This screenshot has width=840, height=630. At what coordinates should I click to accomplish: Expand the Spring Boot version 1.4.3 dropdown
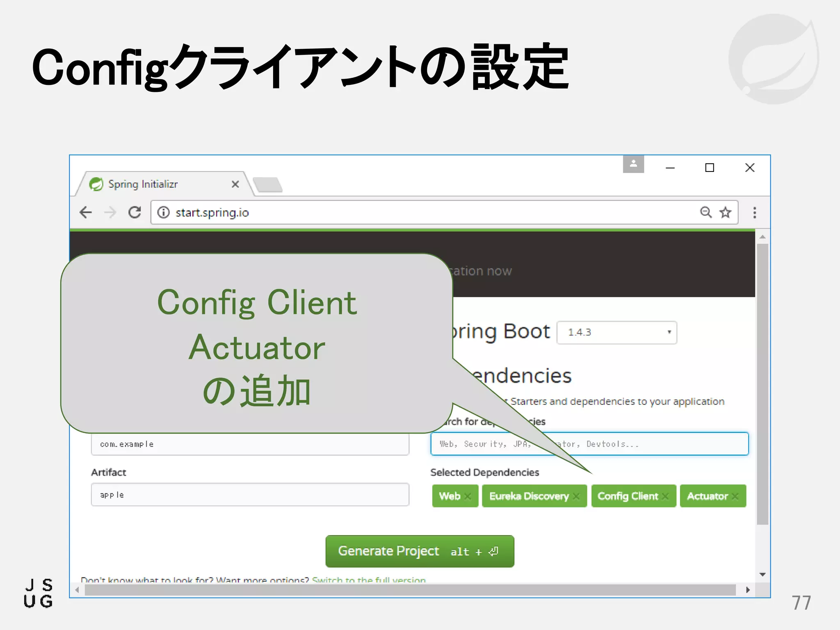pos(616,332)
